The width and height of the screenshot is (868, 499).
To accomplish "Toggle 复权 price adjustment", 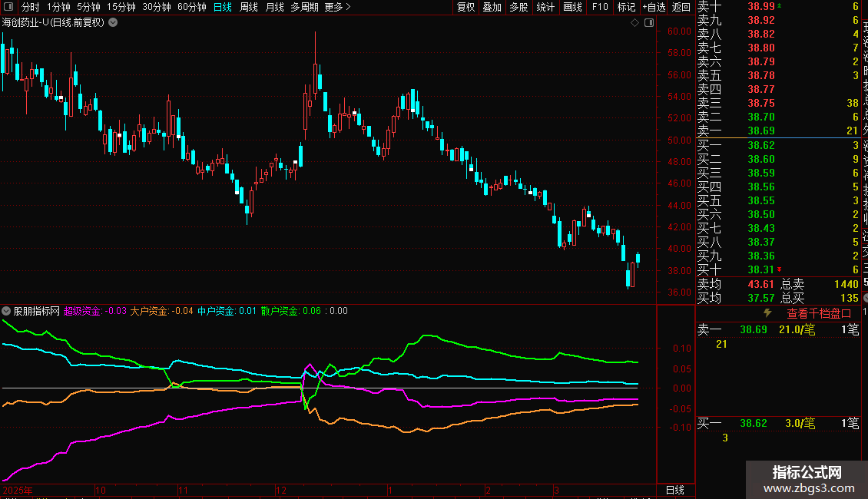I will [x=465, y=7].
